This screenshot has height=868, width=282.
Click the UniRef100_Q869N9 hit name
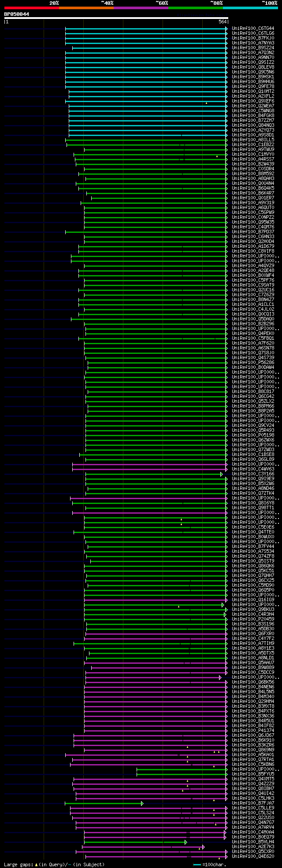(253, 750)
